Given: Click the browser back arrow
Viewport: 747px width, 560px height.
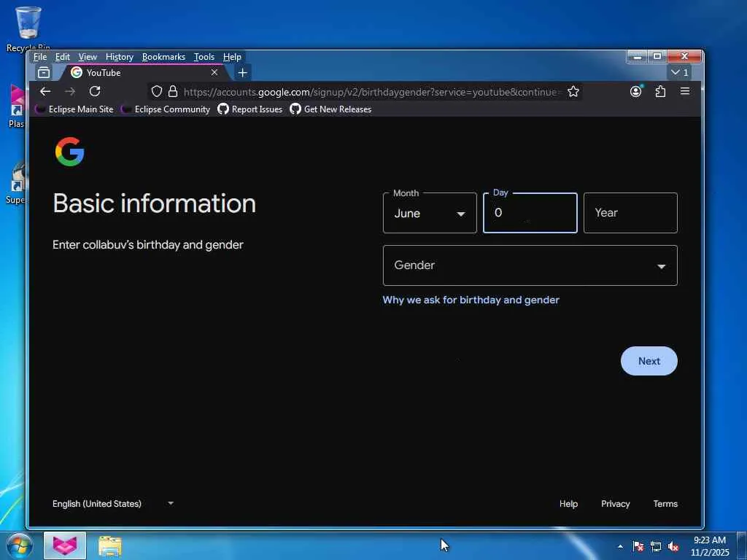Looking at the screenshot, I should click(45, 91).
